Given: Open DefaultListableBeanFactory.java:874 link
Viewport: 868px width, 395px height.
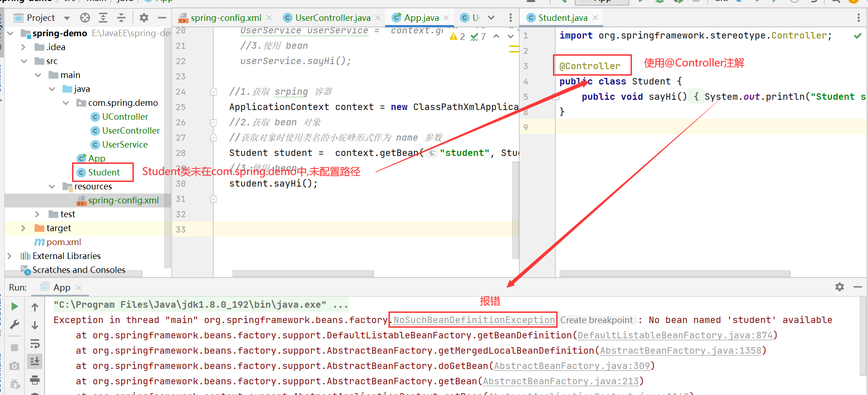Looking at the screenshot, I should click(x=675, y=335).
